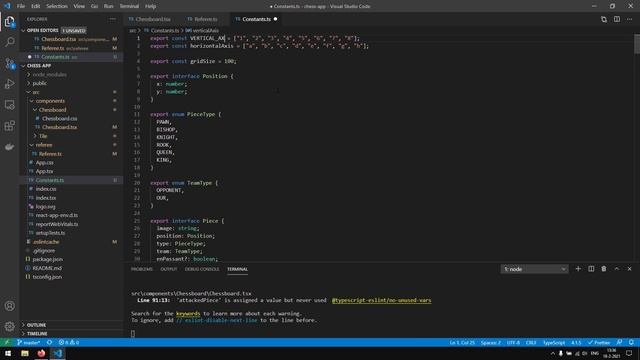The height and width of the screenshot is (360, 640).
Task: Collapse the src folder
Action: pos(36,92)
